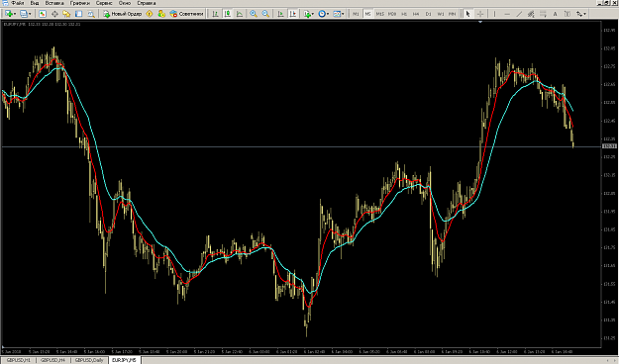Screen dimensions: 619x364
Task: Open the Окно menu
Action: point(125,3)
